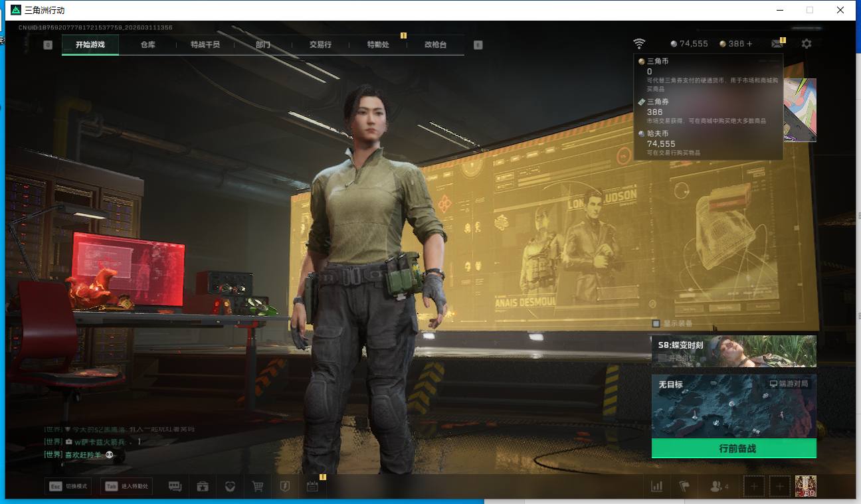This screenshot has height=504, width=861.
Task: Open the 特战干员 tab
Action: [205, 44]
